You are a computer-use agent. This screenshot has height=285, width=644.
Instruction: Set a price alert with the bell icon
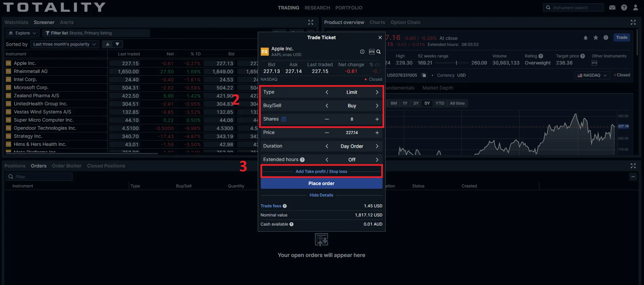[x=586, y=38]
